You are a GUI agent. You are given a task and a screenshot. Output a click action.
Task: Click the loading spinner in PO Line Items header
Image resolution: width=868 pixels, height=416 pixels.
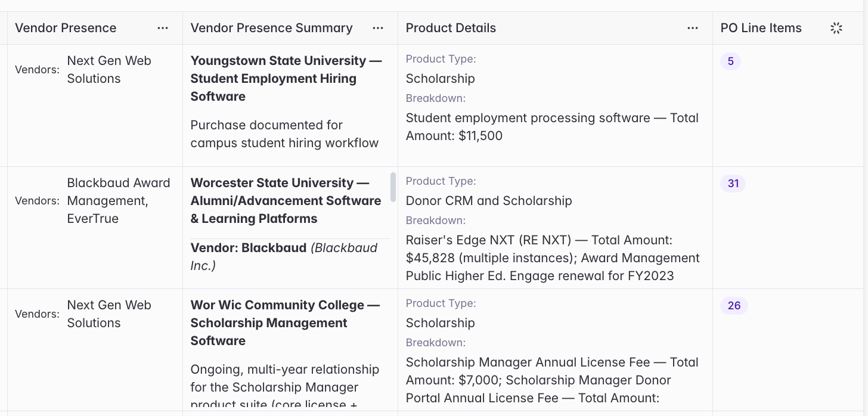(x=836, y=28)
